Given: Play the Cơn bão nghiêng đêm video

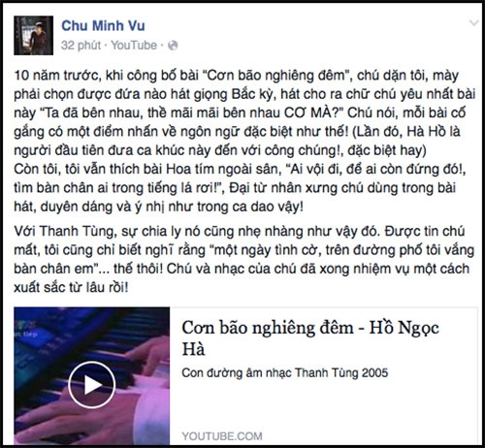Looking at the screenshot, I should (91, 385).
